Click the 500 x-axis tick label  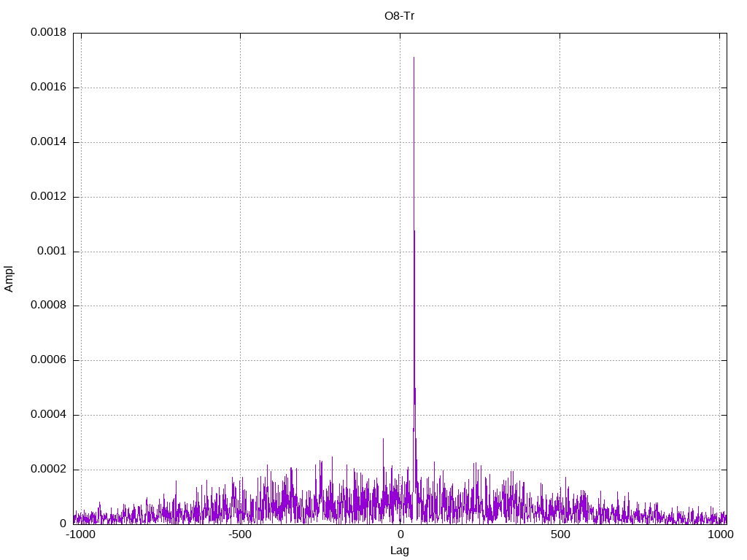[x=560, y=534]
